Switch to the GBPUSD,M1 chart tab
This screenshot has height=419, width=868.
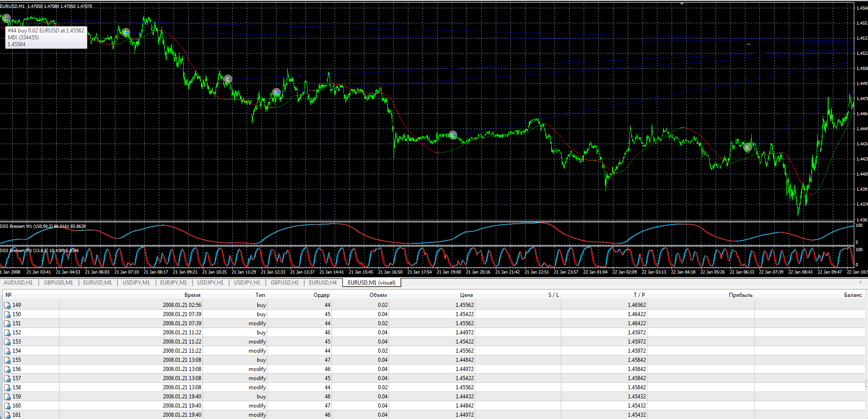58,283
